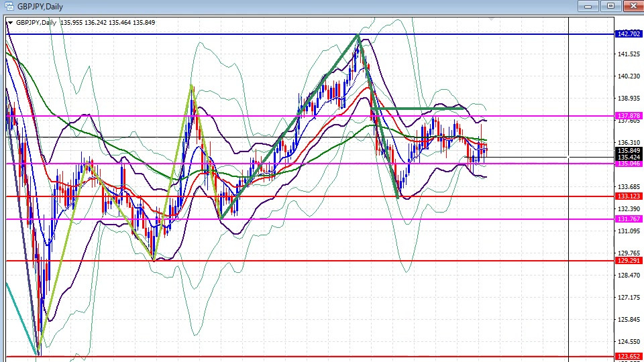Click the 141.525 price scale value
Screen dimensions: 644x362
629,54
